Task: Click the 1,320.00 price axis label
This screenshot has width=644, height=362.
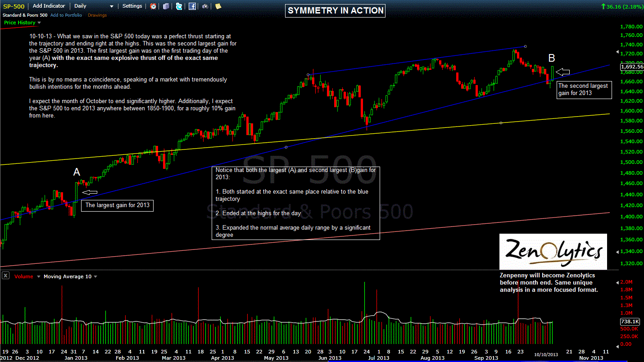Action: point(631,263)
